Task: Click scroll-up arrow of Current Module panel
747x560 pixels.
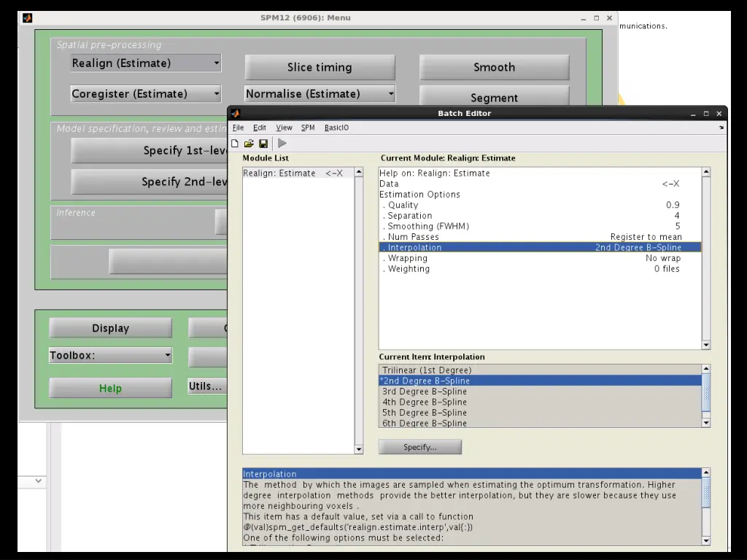Action: coord(706,172)
